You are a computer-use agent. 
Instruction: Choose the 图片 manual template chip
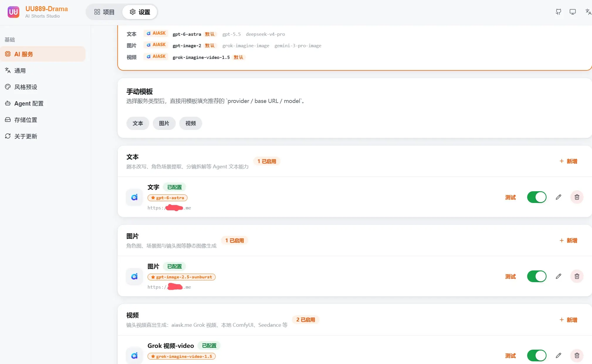point(164,123)
